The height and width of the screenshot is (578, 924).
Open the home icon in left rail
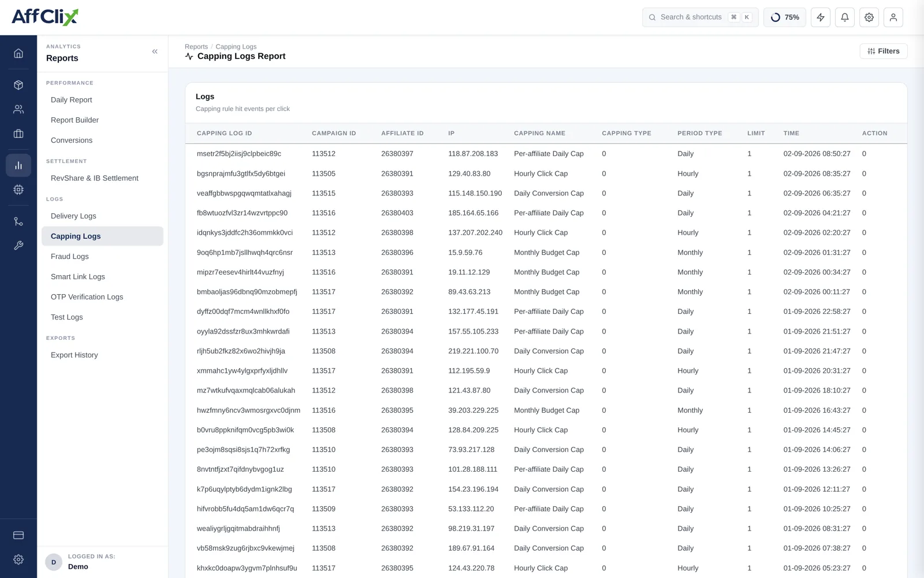(x=18, y=53)
